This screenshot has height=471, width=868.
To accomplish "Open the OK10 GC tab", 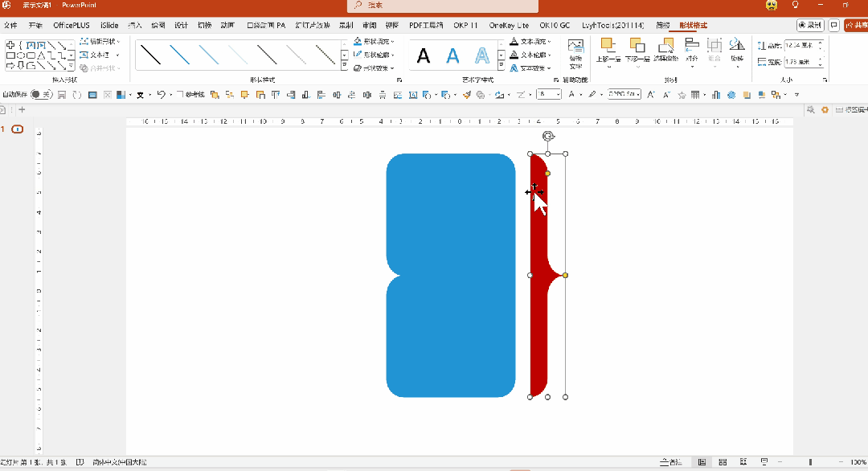I will [555, 26].
